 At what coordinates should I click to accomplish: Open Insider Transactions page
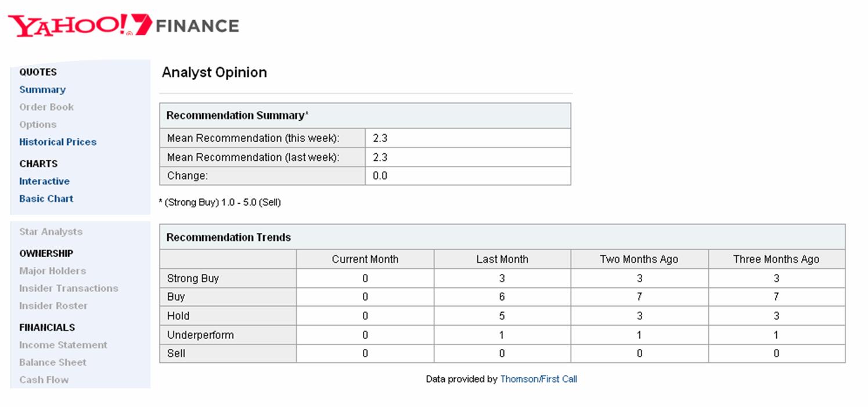click(69, 288)
